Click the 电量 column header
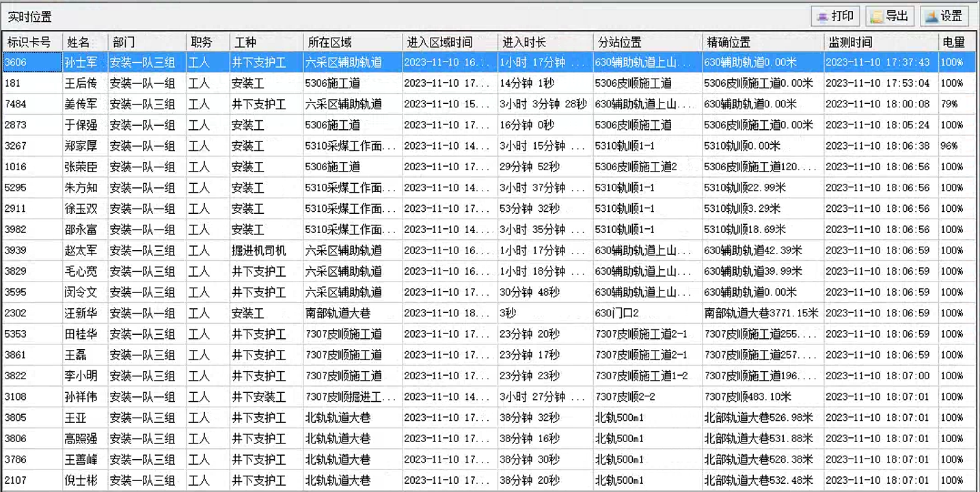 957,42
